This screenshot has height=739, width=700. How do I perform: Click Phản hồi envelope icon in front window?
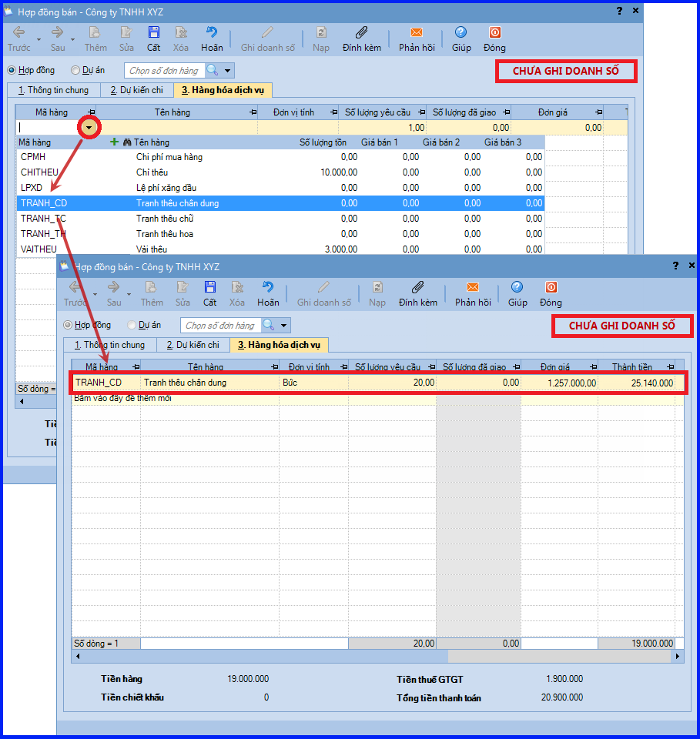473,287
